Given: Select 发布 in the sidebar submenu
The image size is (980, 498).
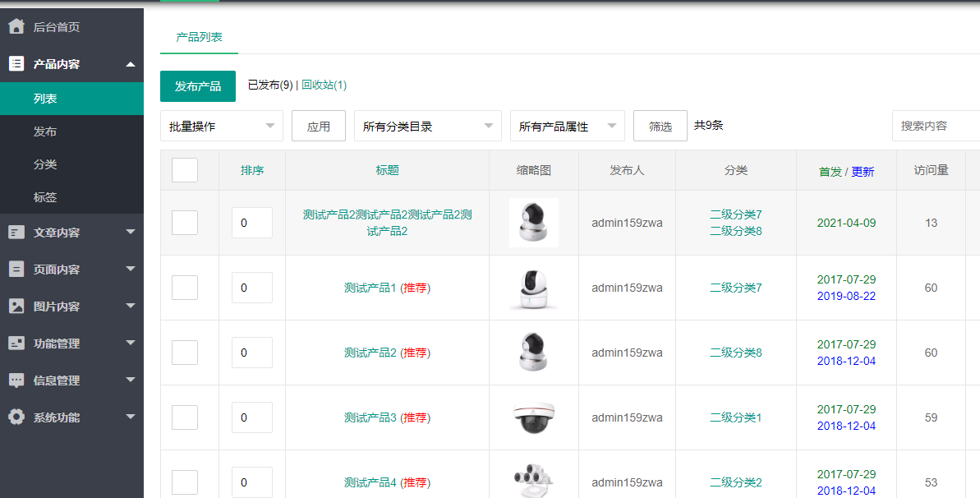Looking at the screenshot, I should (x=45, y=131).
